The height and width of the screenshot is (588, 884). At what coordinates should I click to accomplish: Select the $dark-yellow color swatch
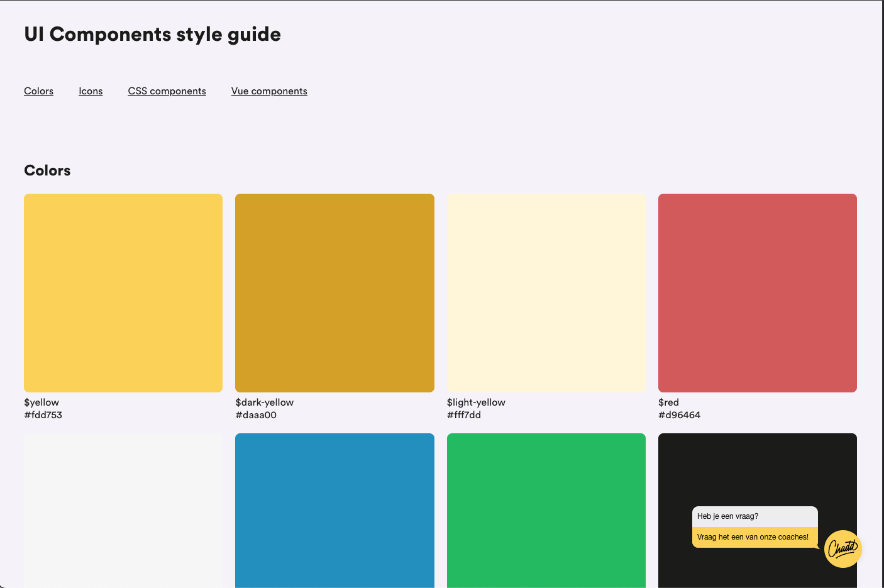pyautogui.click(x=334, y=292)
